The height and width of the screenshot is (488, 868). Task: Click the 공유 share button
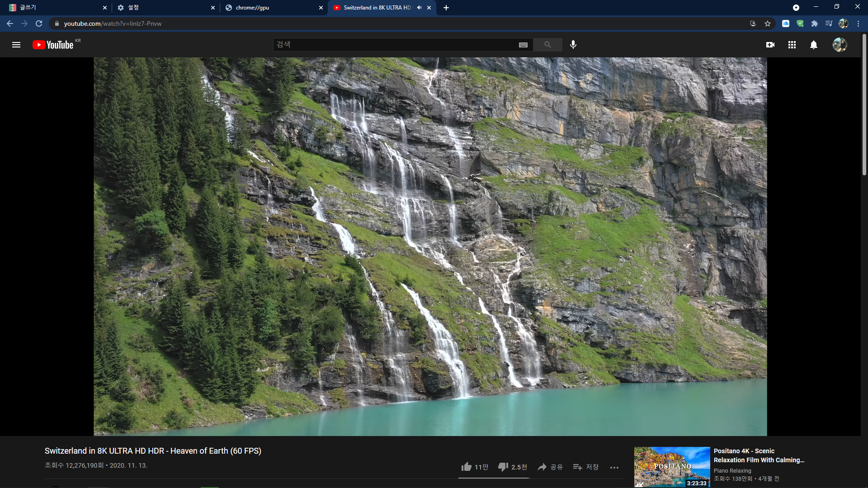pos(550,467)
